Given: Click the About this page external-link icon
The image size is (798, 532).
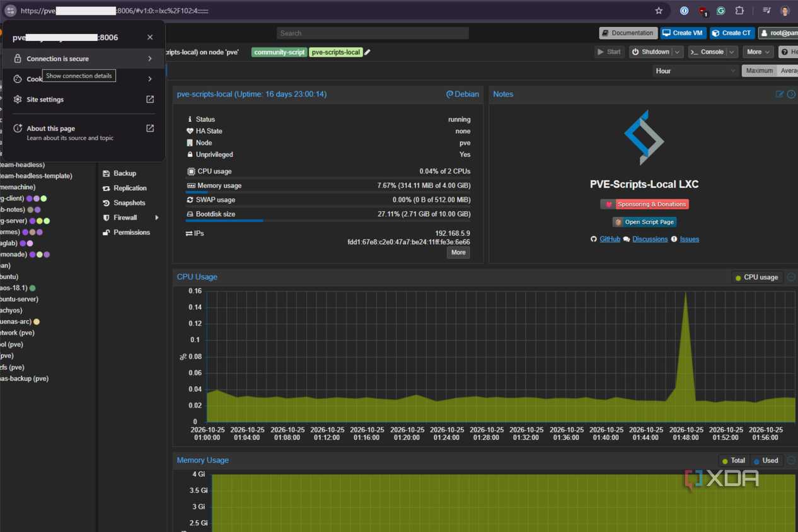Looking at the screenshot, I should [x=150, y=128].
